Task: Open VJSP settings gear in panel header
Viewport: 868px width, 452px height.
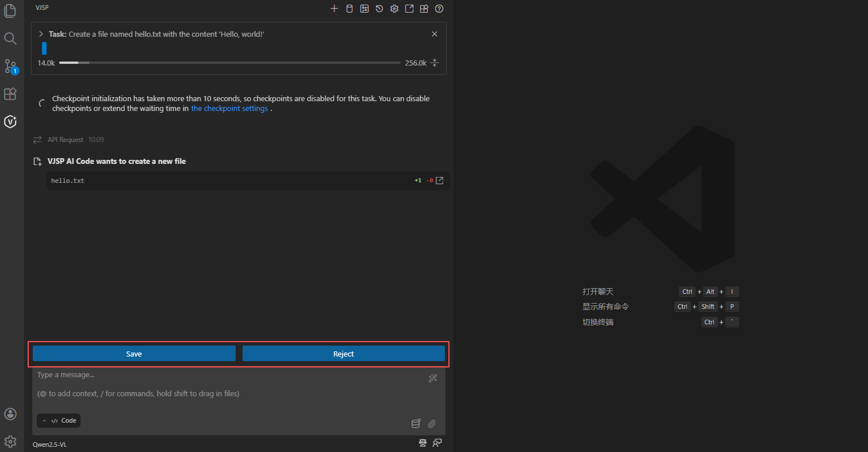Action: point(394,9)
